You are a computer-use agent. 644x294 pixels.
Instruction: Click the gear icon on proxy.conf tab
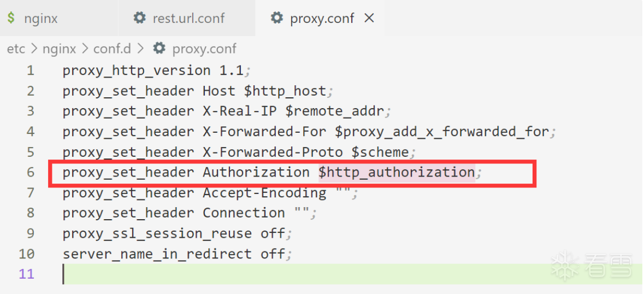pos(277,17)
